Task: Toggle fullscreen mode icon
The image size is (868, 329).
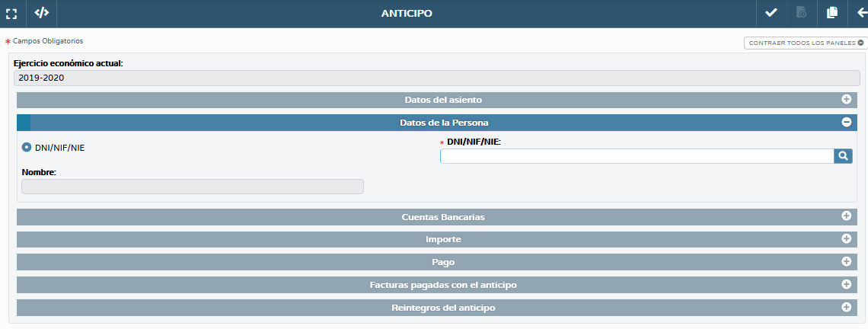Action: (x=11, y=13)
